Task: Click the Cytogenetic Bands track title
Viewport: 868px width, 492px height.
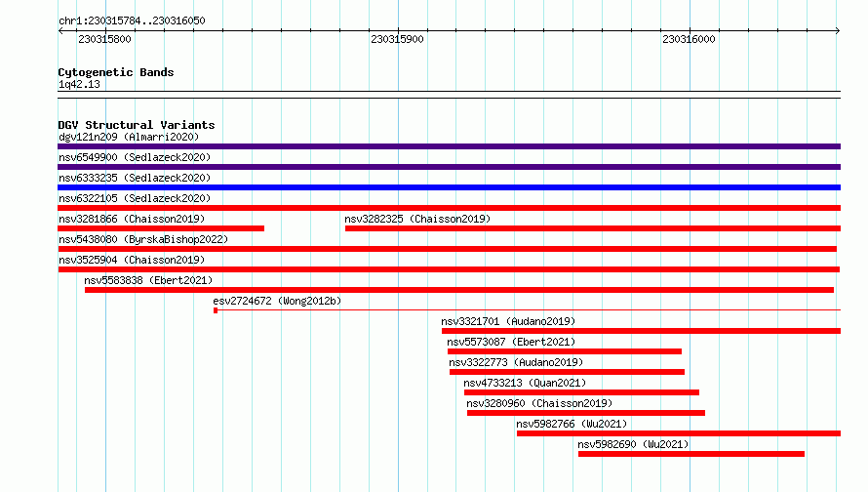Action: (116, 72)
